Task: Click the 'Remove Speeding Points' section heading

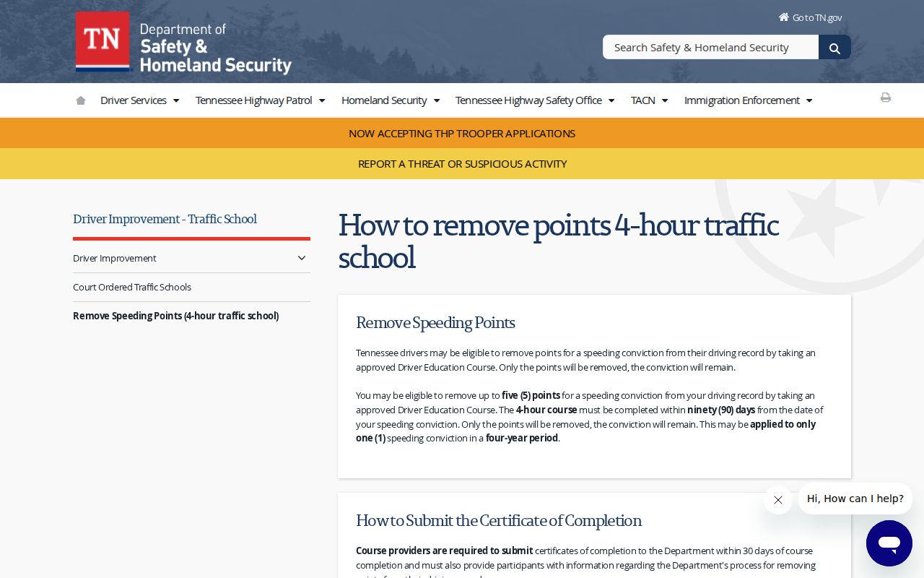Action: tap(435, 322)
